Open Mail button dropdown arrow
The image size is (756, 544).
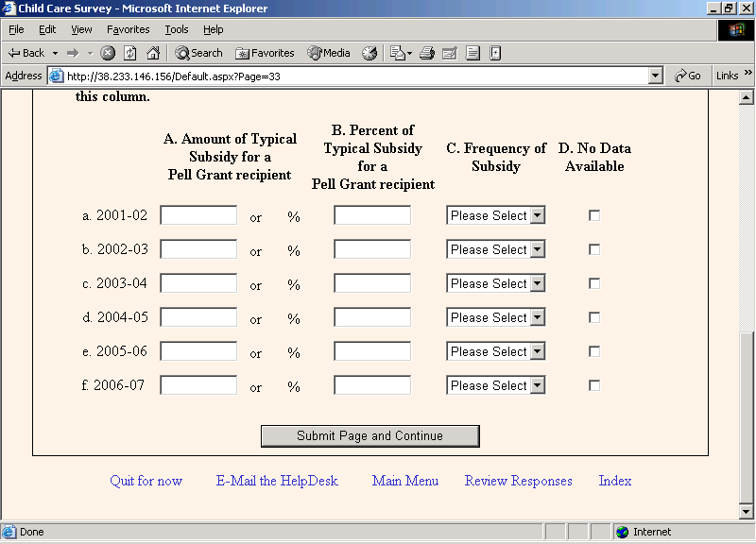(x=410, y=53)
